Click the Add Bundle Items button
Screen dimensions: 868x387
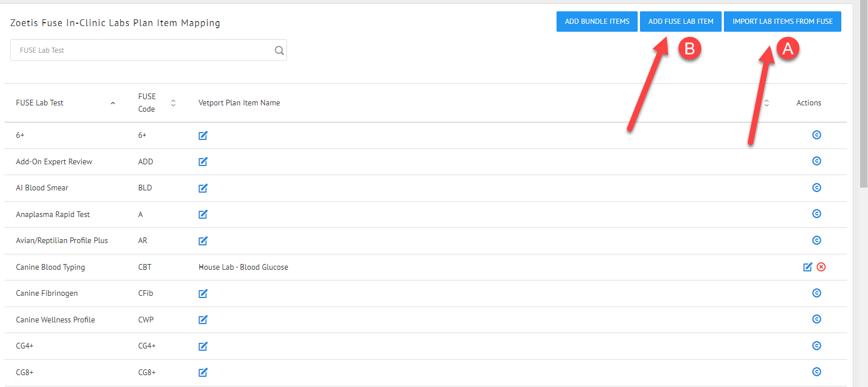(597, 22)
